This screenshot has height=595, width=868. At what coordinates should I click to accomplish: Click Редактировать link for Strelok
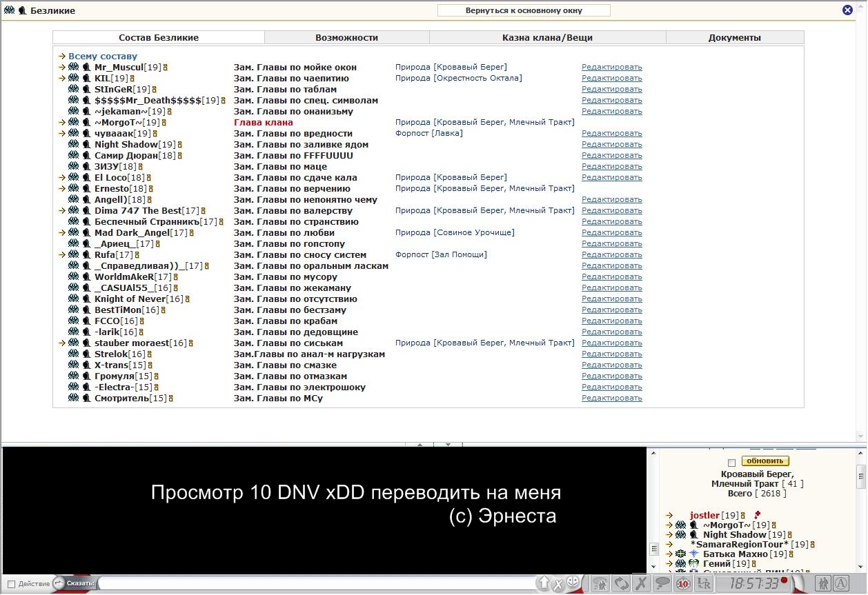[x=612, y=354]
